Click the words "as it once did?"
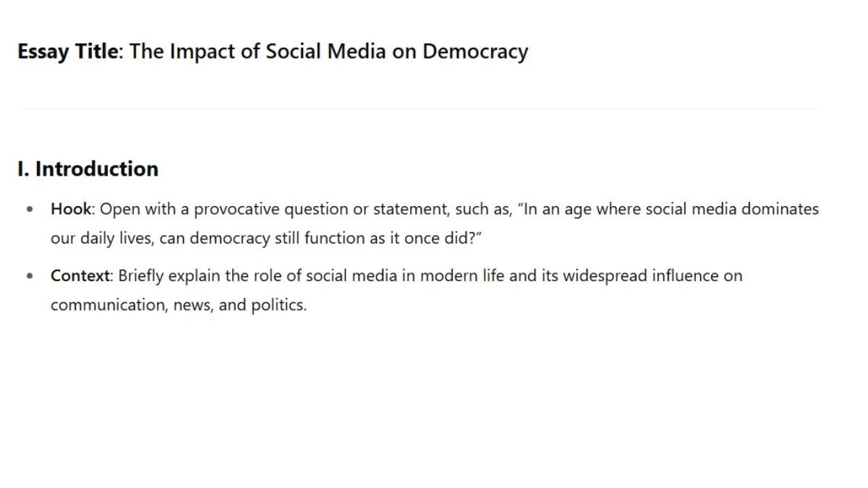 tap(425, 239)
